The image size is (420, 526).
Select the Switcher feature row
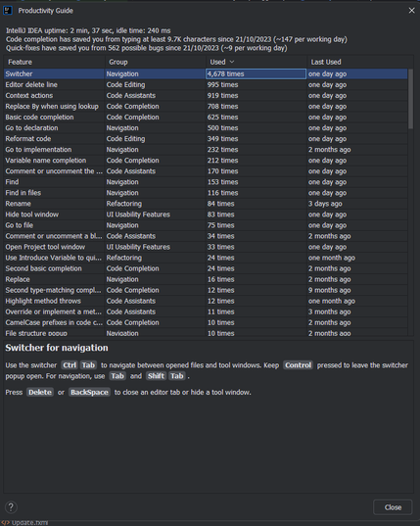(206, 73)
